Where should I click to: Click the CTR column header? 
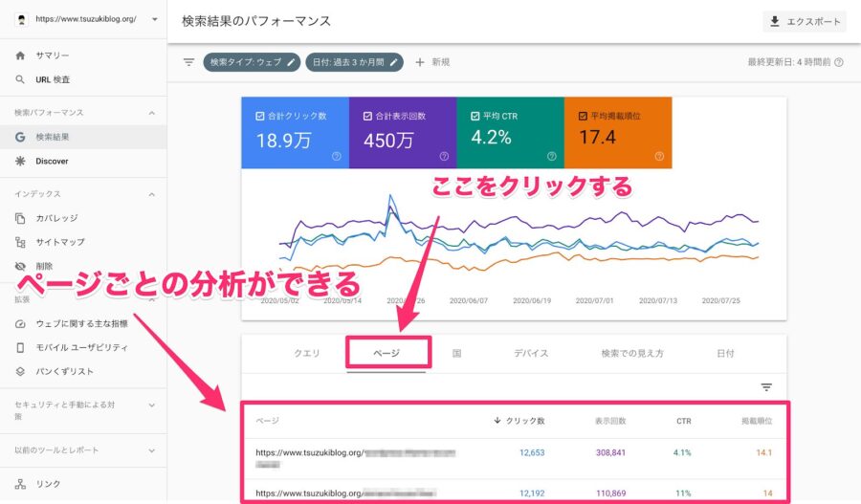pyautogui.click(x=684, y=421)
